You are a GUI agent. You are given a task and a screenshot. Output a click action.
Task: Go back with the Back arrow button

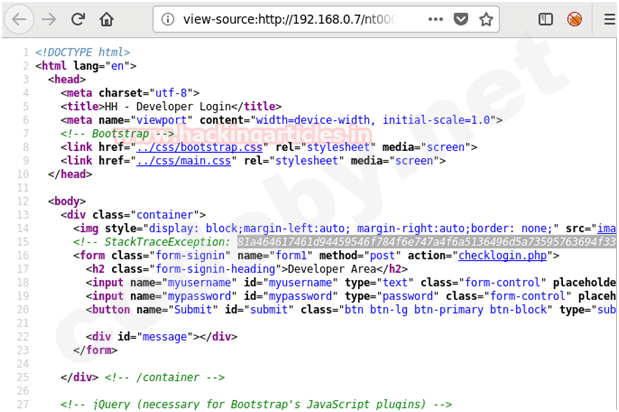click(19, 19)
